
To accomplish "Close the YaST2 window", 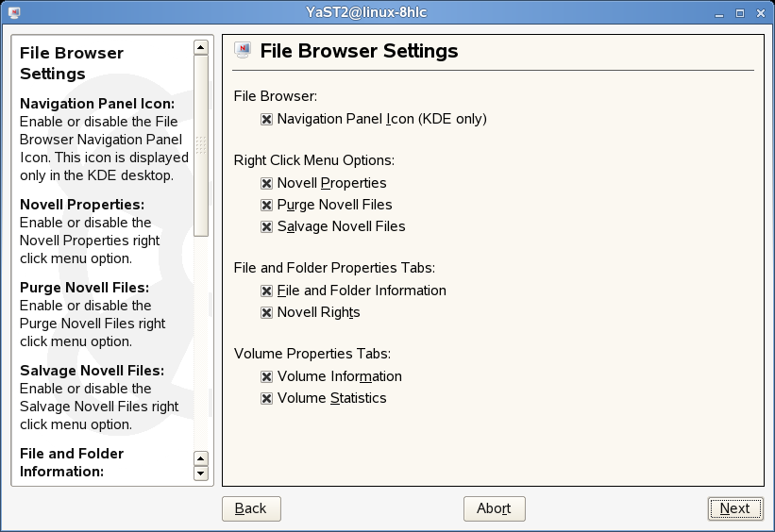I will (x=759, y=12).
